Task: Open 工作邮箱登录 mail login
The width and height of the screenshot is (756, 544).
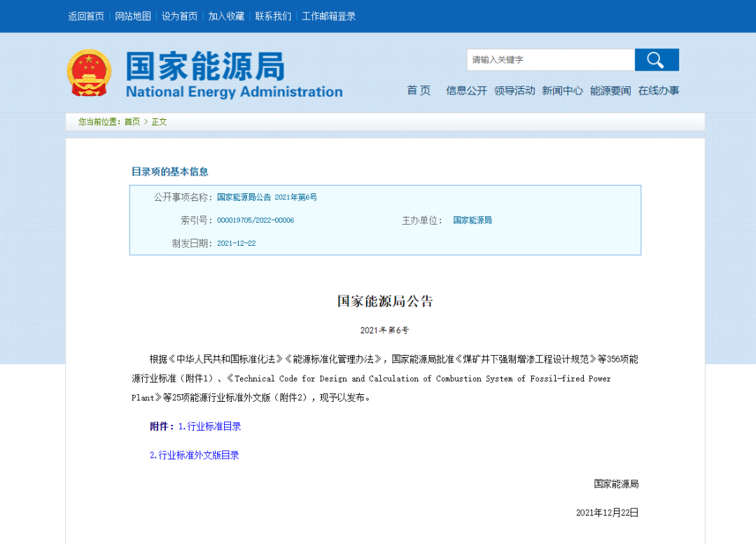Action: [x=329, y=16]
